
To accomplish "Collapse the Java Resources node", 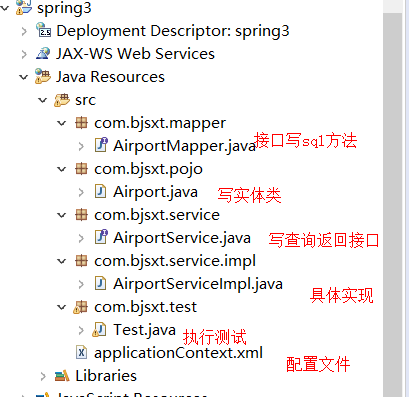I will pyautogui.click(x=23, y=77).
